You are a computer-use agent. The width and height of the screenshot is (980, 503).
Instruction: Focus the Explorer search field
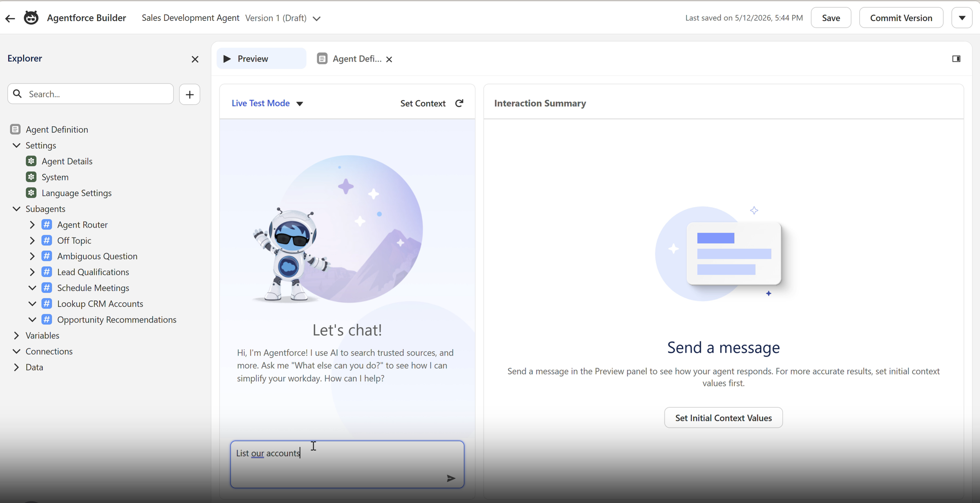pos(91,94)
